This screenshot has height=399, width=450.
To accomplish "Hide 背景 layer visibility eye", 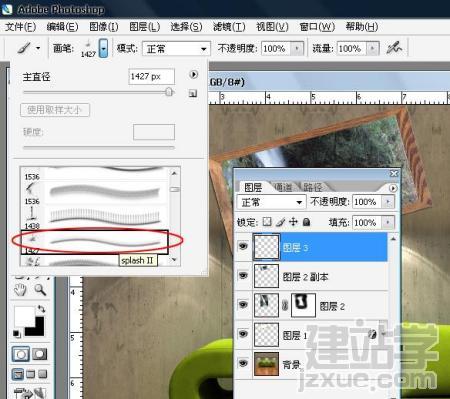I will pyautogui.click(x=243, y=363).
